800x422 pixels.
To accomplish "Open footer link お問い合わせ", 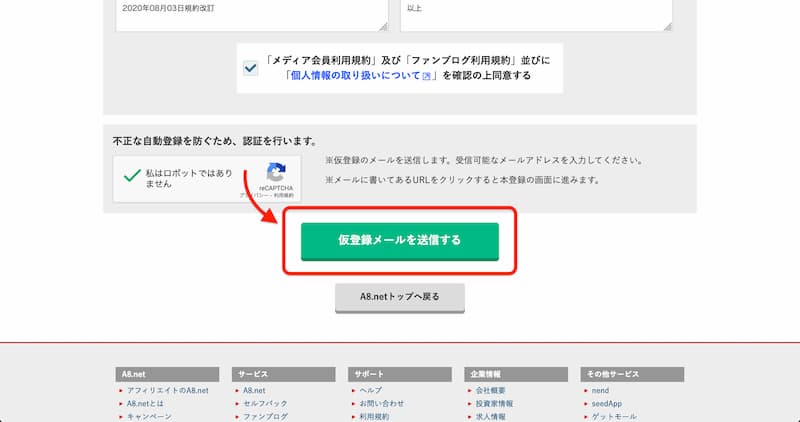I will click(382, 403).
